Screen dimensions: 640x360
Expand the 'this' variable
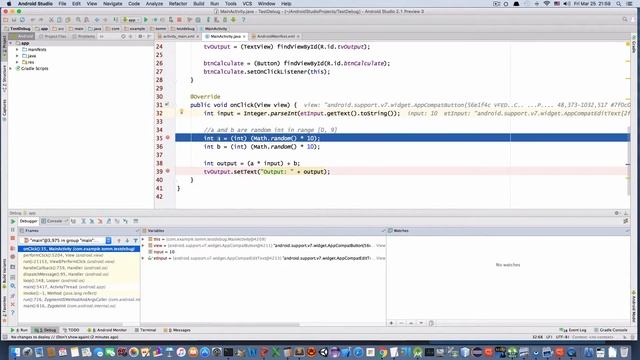click(143, 239)
